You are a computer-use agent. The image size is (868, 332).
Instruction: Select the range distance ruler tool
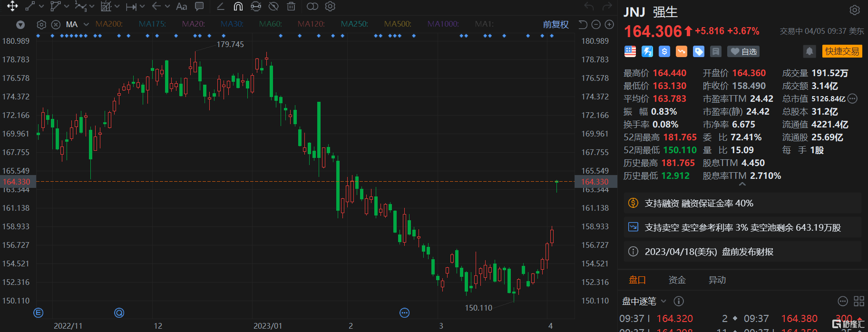point(131,6)
